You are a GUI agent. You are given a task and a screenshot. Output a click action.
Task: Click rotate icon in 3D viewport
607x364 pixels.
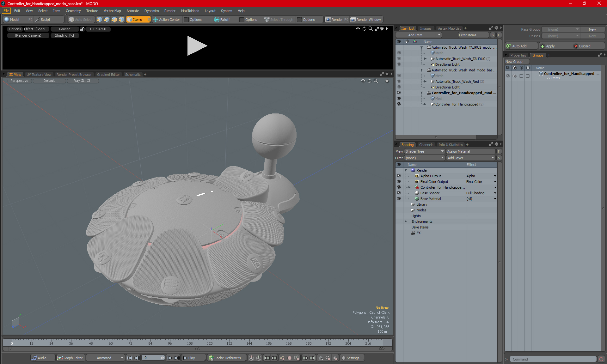pos(369,81)
